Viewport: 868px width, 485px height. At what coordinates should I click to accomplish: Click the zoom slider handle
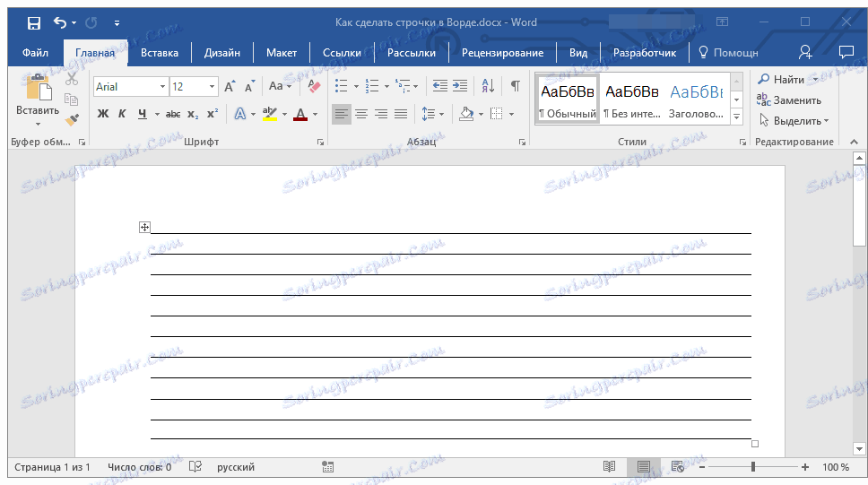pos(753,467)
